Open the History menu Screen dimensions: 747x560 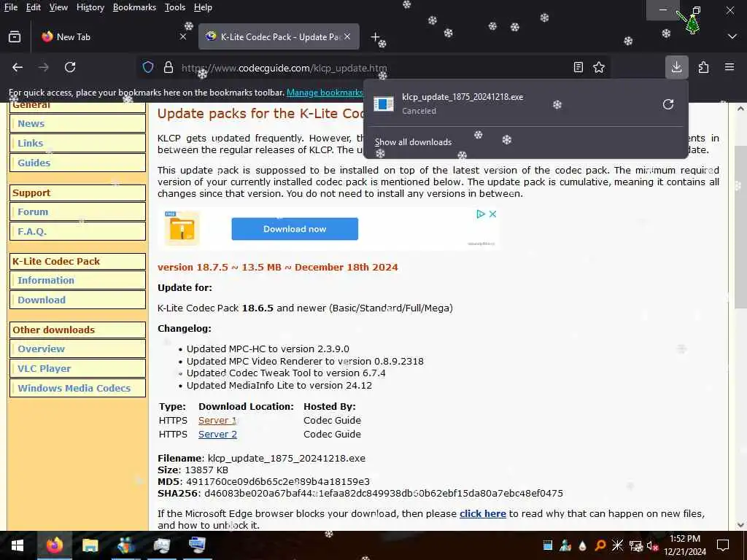[90, 7]
